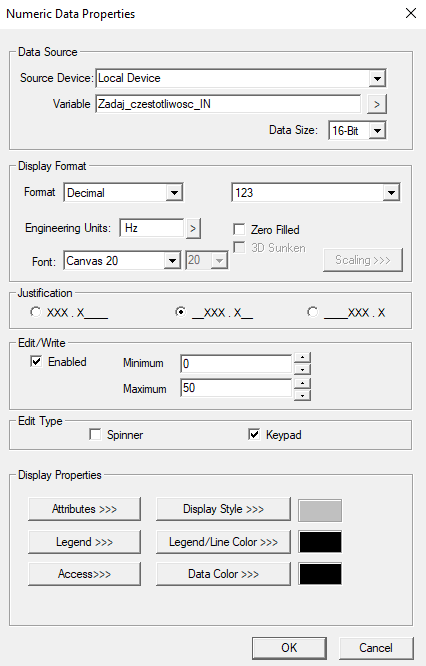Click the Variable name input field
The height and width of the screenshot is (666, 426).
[x=229, y=104]
